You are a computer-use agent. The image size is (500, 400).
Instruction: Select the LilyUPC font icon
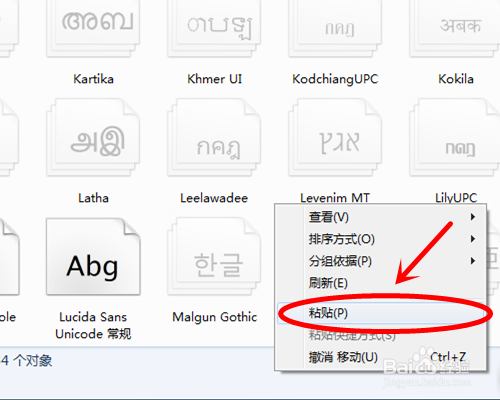coord(455,137)
